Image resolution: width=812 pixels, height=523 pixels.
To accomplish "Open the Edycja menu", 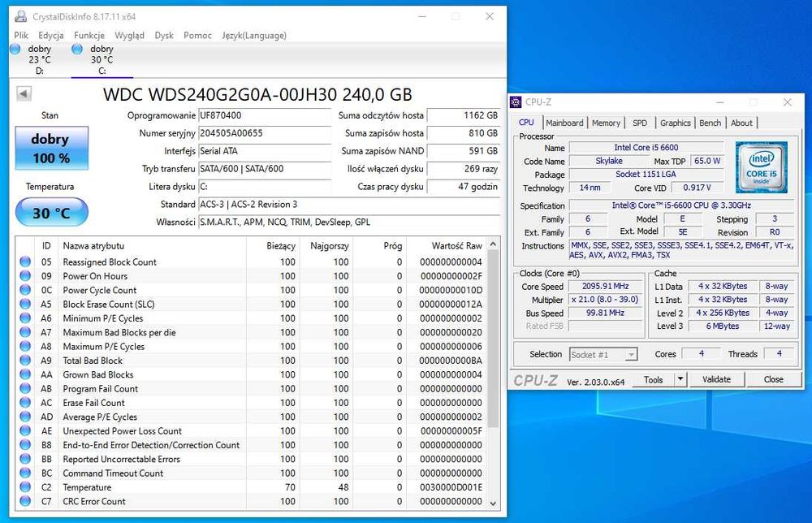I will tap(50, 35).
